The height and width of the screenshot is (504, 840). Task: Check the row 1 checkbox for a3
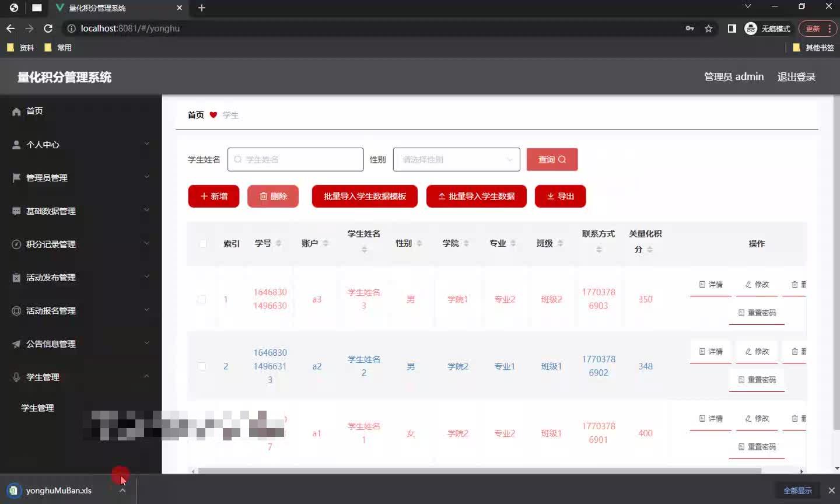point(202,299)
